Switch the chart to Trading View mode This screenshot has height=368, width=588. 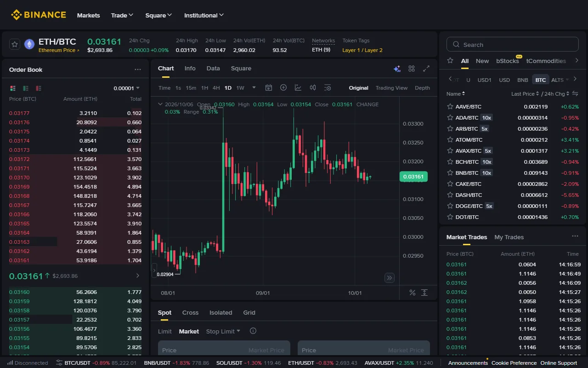point(391,88)
